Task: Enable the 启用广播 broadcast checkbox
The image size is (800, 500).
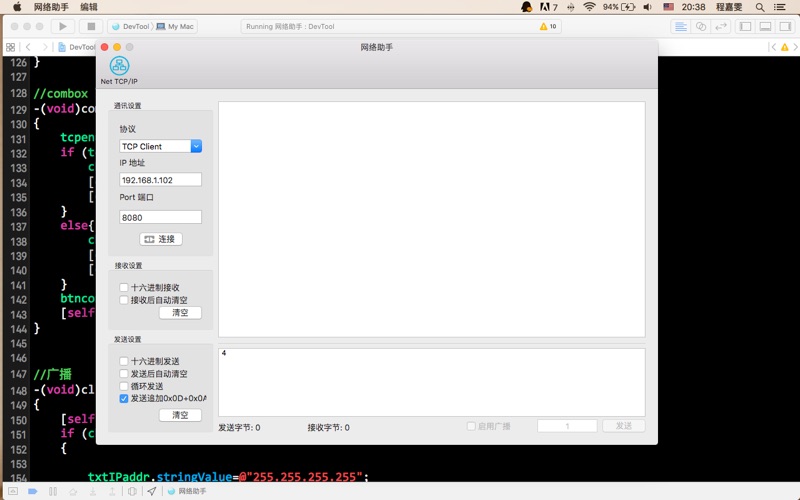Action: (x=471, y=426)
